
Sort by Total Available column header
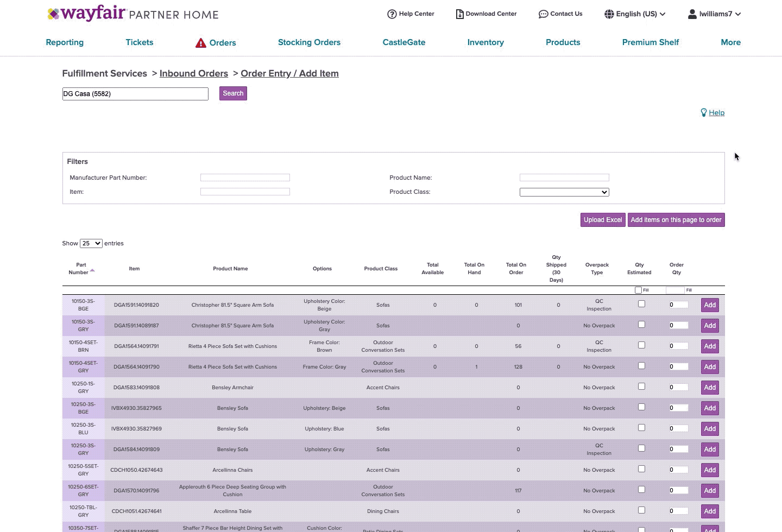[433, 269]
